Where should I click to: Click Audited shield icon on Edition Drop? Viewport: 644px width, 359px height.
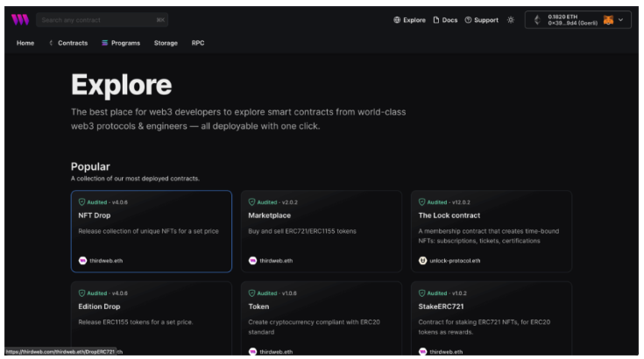[81, 293]
